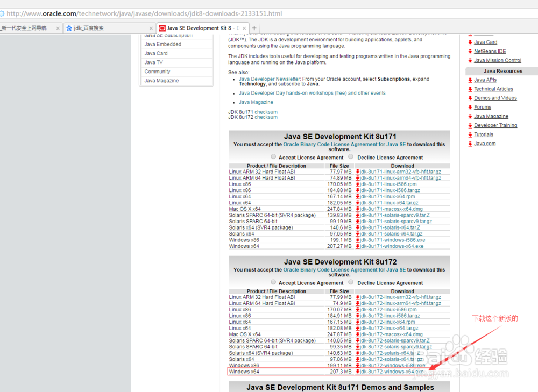538x392 pixels.
Task: Click download icon for jdk-8u171-macosx-x64.dmg
Action: click(x=358, y=209)
